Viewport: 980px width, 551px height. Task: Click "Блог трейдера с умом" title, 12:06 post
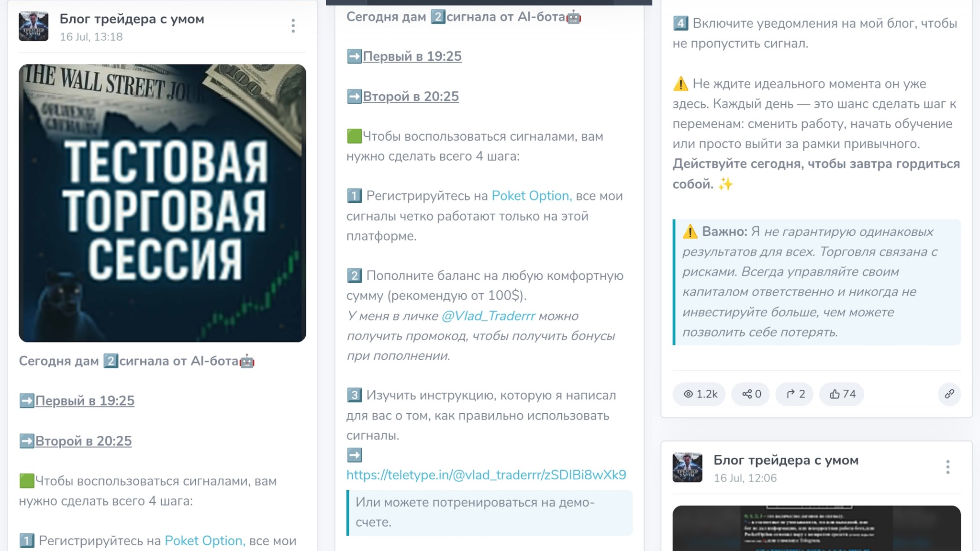point(786,460)
